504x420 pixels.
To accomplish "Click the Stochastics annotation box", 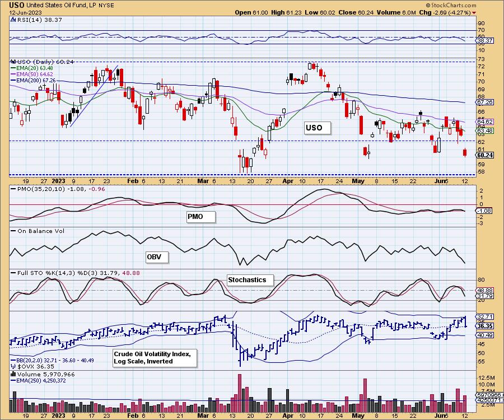I will 250,280.
